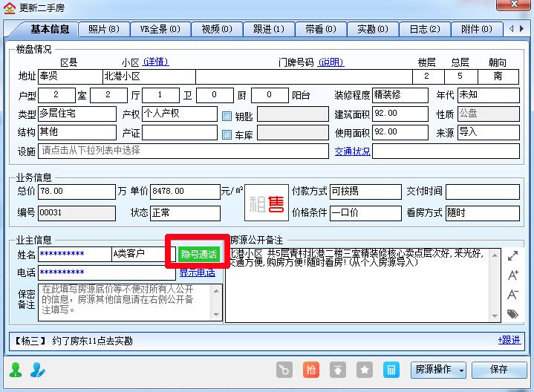
Task: Open the 付款方式 dropdown showing 可按揭
Action: pyautogui.click(x=365, y=192)
